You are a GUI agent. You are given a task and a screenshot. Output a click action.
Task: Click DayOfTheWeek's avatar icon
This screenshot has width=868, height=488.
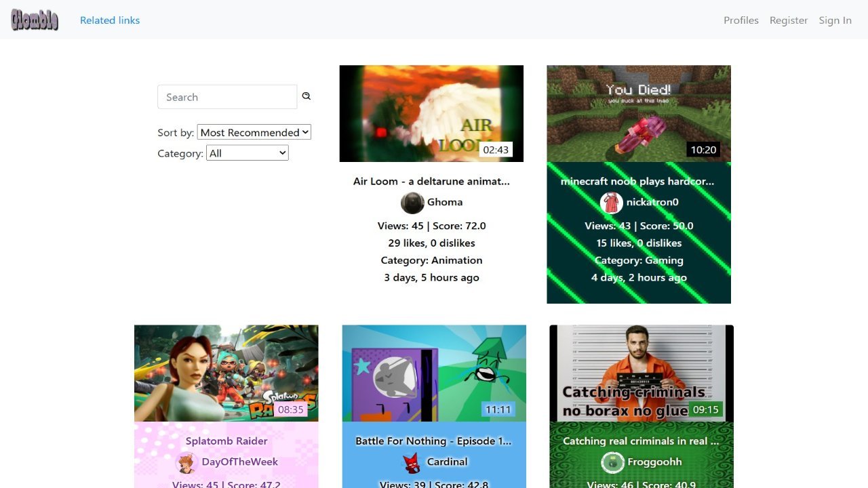pos(186,462)
